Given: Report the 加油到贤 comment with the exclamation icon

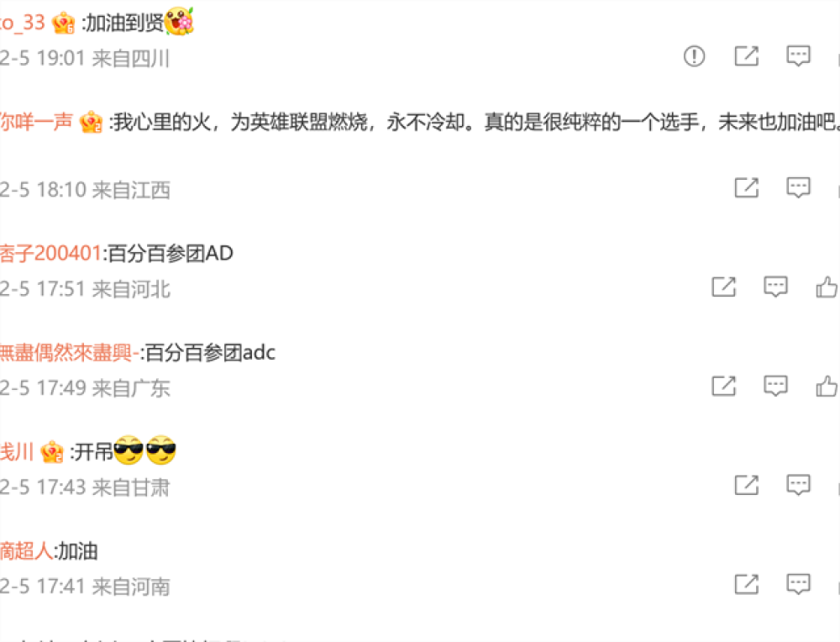Looking at the screenshot, I should 695,55.
